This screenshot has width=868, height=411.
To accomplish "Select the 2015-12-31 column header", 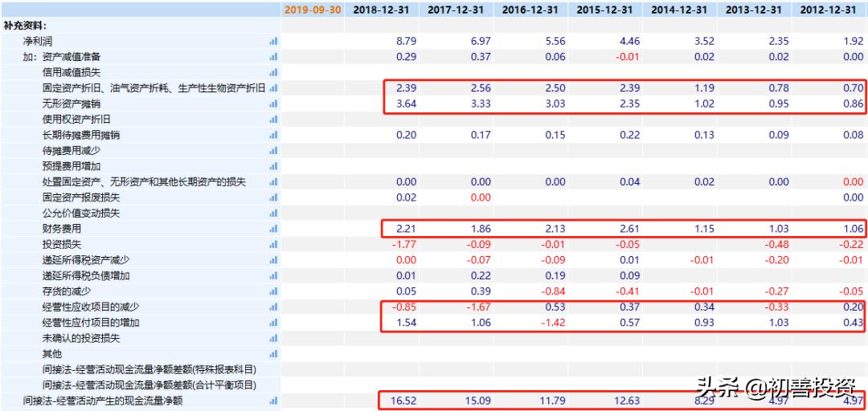I will [605, 10].
